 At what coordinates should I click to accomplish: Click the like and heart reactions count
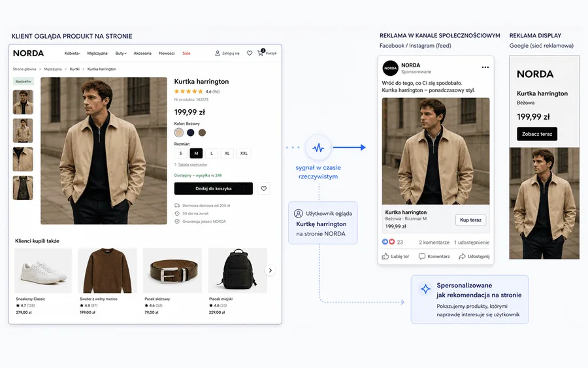392,243
